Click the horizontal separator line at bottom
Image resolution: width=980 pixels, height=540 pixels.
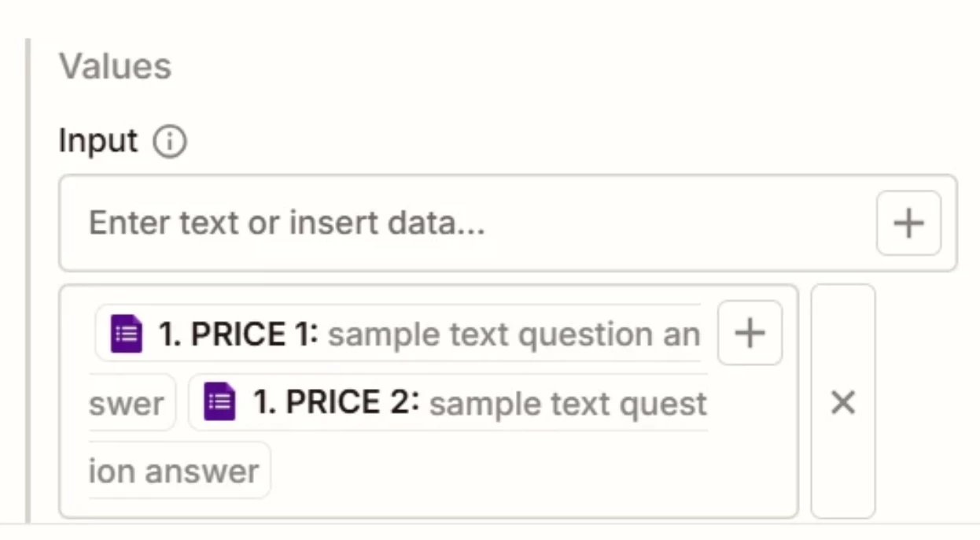(503, 523)
